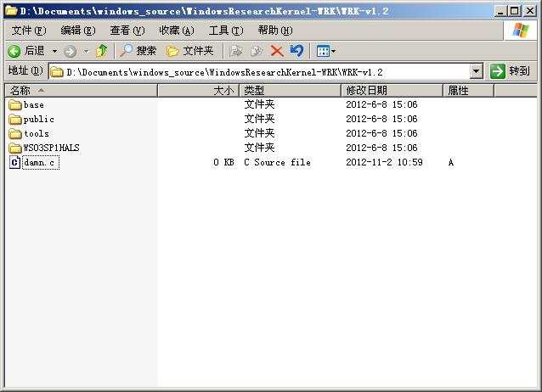The width and height of the screenshot is (542, 392).
Task: Click the 0 KB size value
Action: [223, 162]
